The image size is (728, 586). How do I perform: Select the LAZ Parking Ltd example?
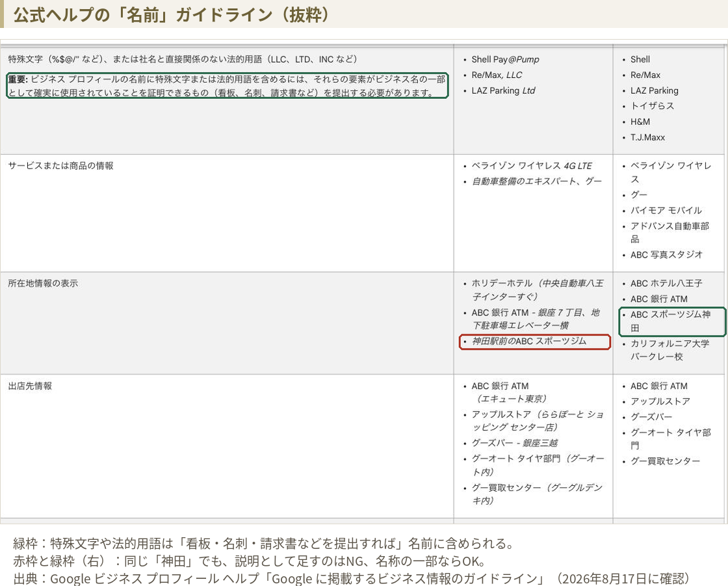tap(503, 90)
